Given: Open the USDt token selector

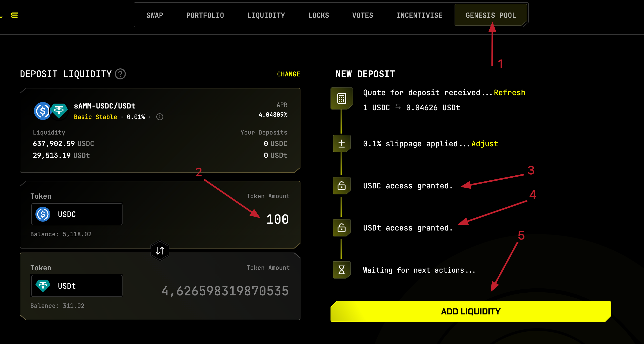Looking at the screenshot, I should [x=77, y=286].
